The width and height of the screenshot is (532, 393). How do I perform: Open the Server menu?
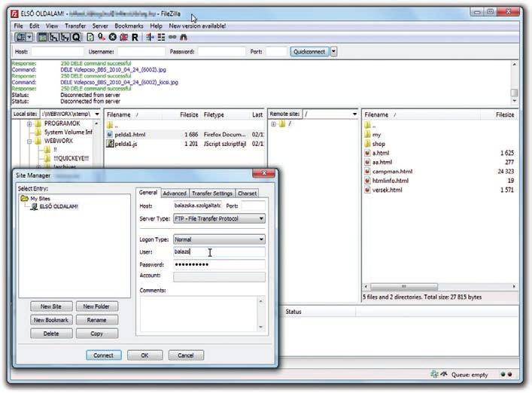[x=100, y=26]
